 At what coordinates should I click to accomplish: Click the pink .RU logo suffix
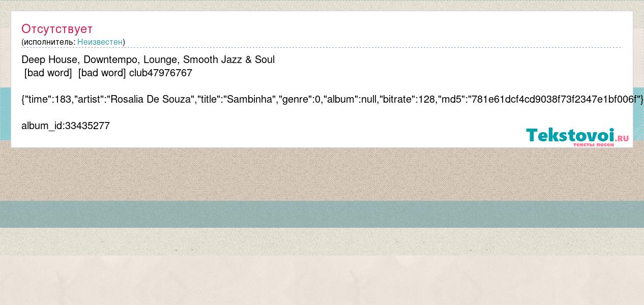(x=622, y=138)
